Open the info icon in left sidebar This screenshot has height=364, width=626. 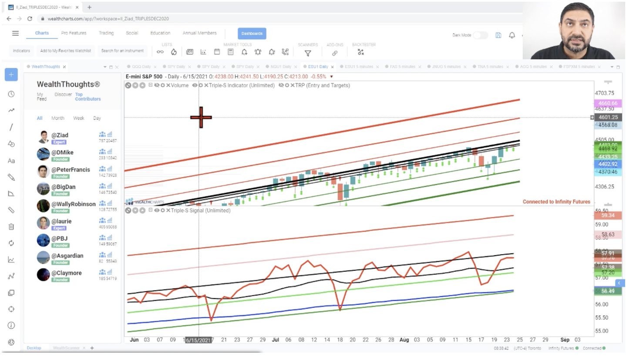[x=11, y=325]
